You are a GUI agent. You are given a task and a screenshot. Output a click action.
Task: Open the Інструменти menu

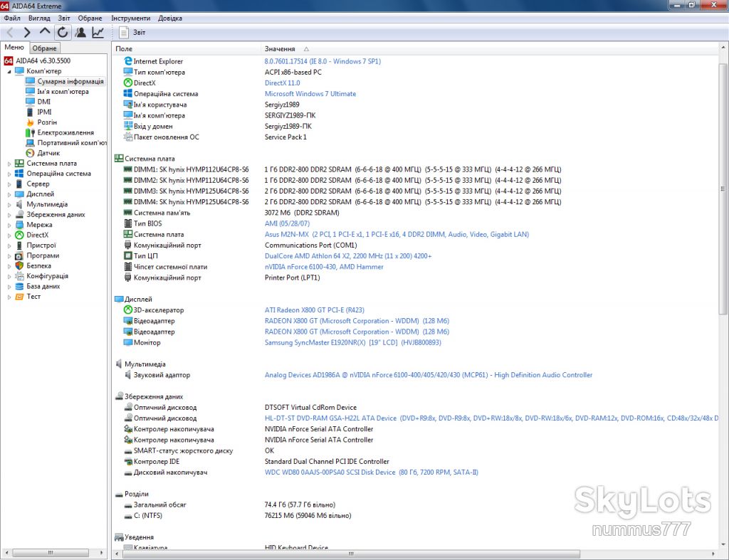(131, 18)
